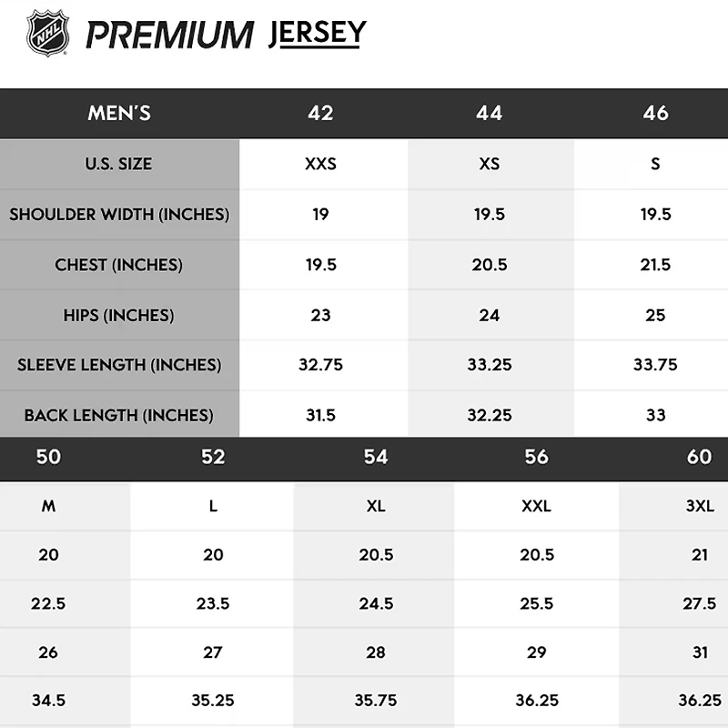This screenshot has height=728, width=728.
Task: Select the size 54 column header
Action: click(376, 457)
